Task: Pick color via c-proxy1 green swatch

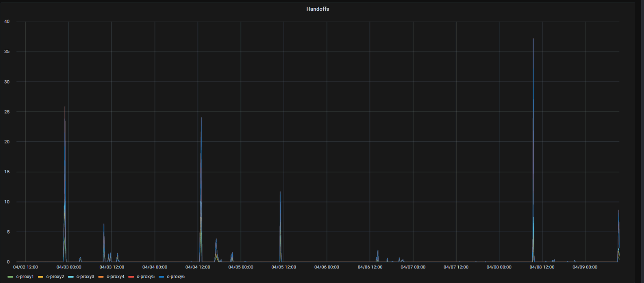Action: coord(10,276)
